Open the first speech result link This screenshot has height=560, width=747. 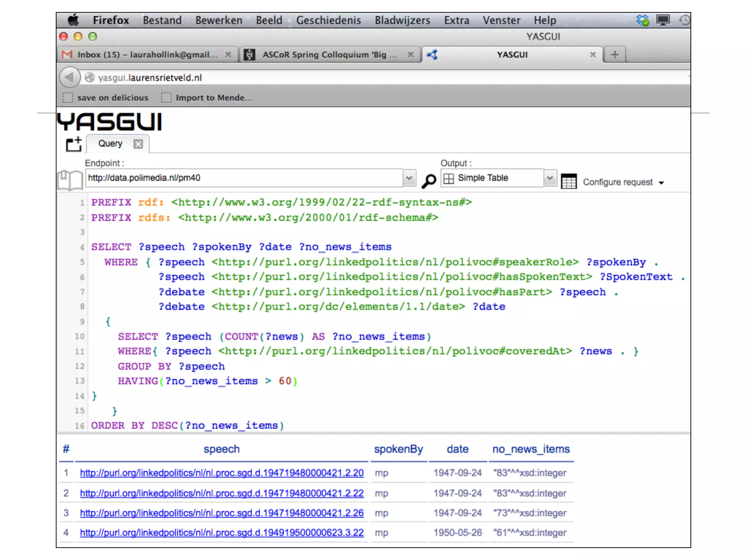coord(222,473)
